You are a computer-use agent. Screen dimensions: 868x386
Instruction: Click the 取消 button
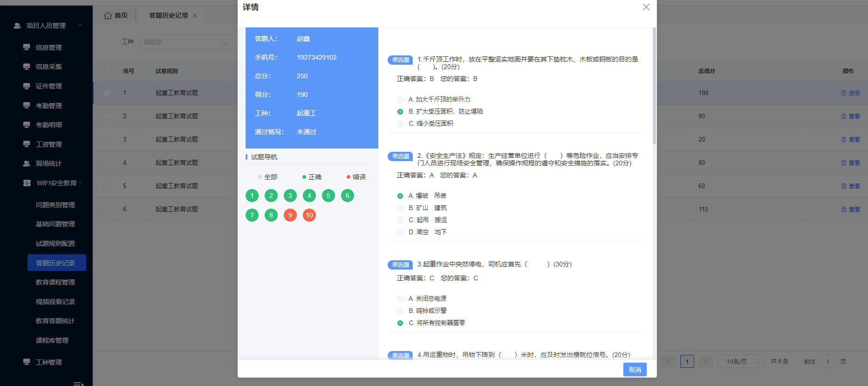tap(635, 370)
